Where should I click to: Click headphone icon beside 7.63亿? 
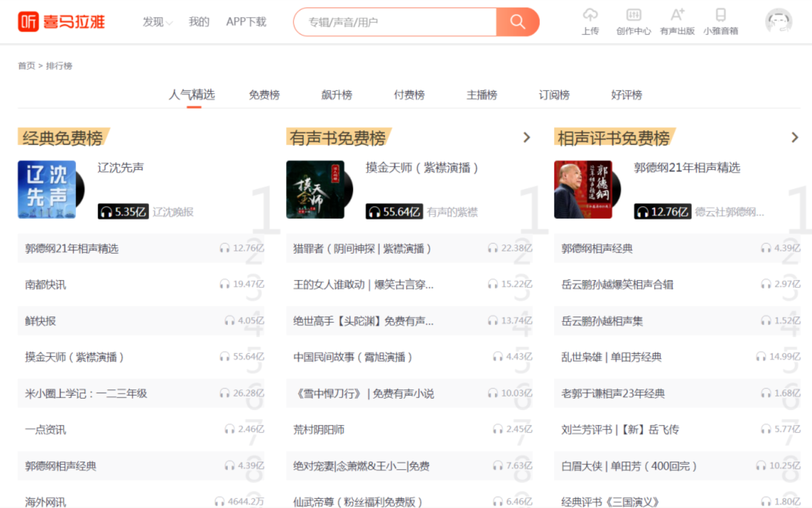[x=497, y=466]
